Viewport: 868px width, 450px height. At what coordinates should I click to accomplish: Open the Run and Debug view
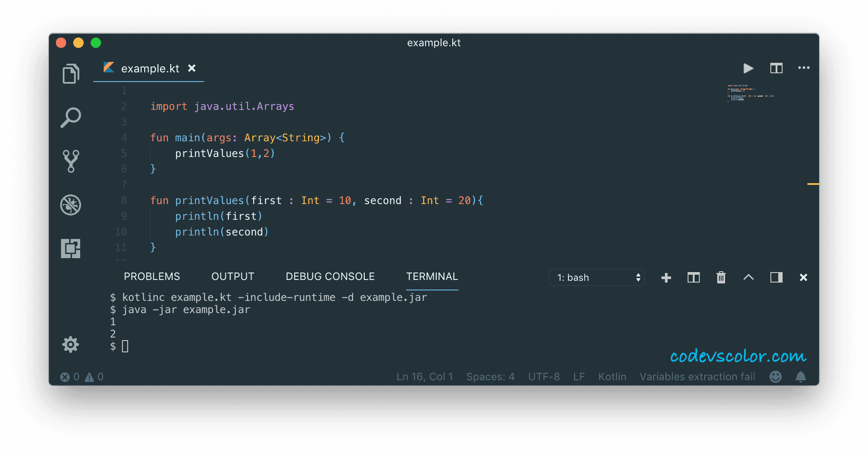point(71,205)
